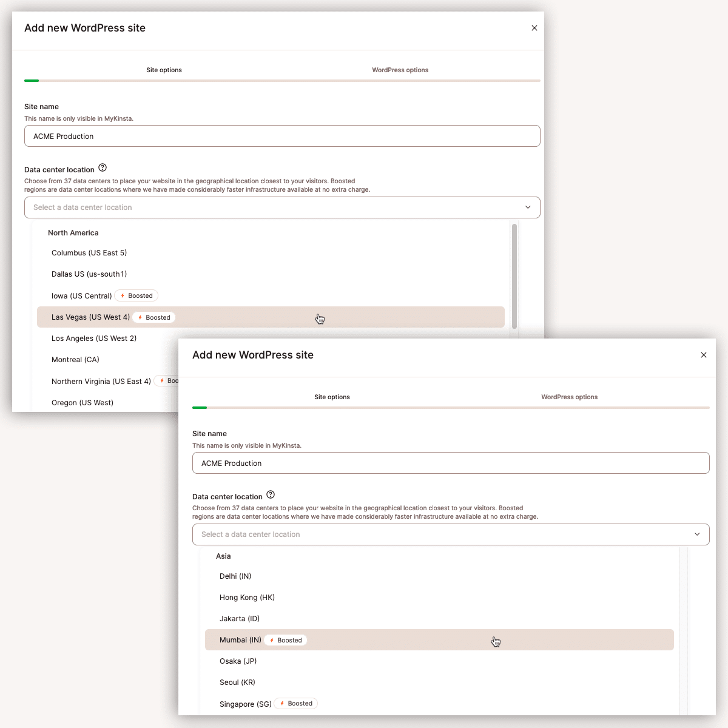Image resolution: width=728 pixels, height=728 pixels.
Task: Click the lower Site name input field
Action: pos(451,463)
